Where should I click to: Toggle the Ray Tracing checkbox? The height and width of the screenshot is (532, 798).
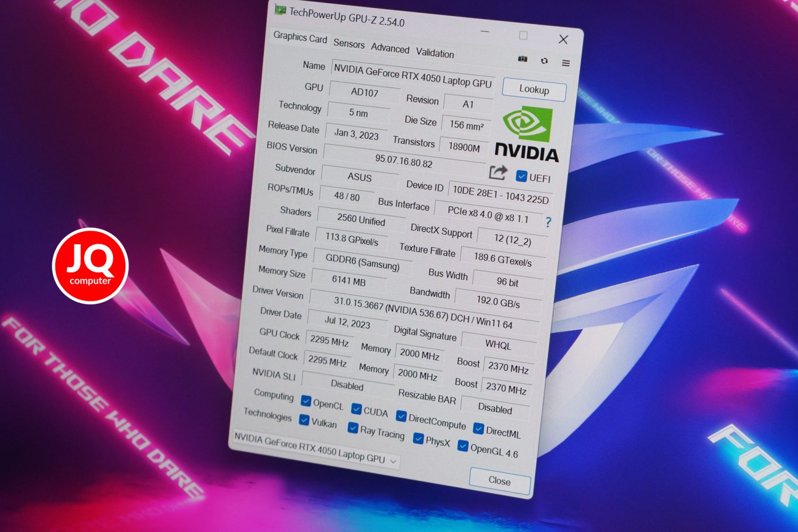(x=353, y=428)
